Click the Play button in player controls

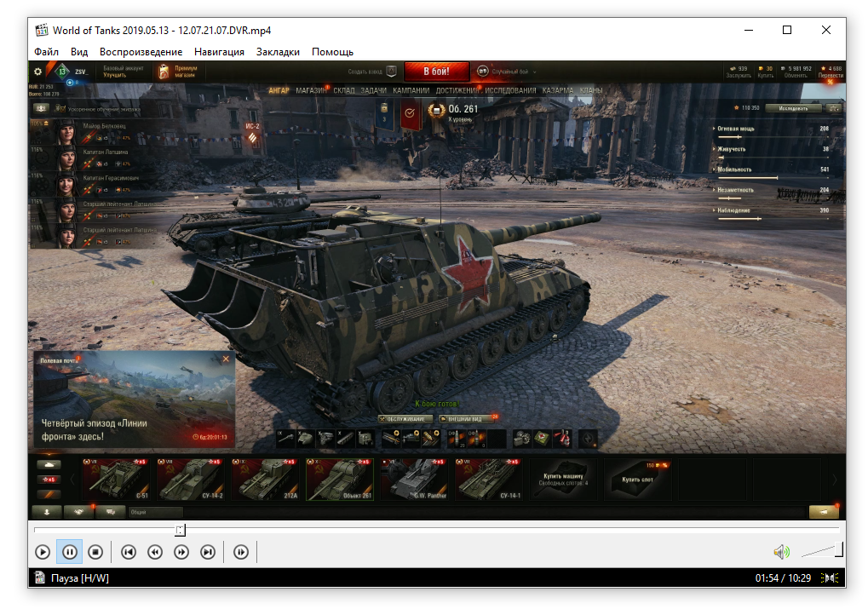pyautogui.click(x=43, y=552)
